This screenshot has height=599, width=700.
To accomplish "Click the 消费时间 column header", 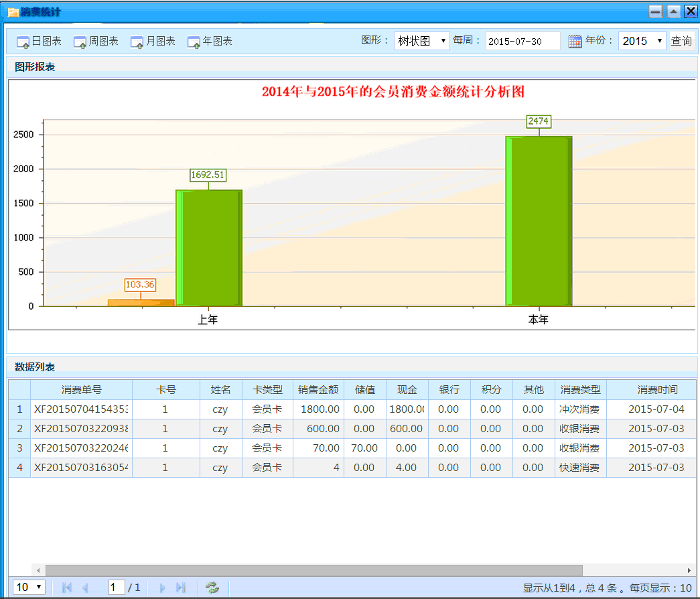I will (656, 390).
